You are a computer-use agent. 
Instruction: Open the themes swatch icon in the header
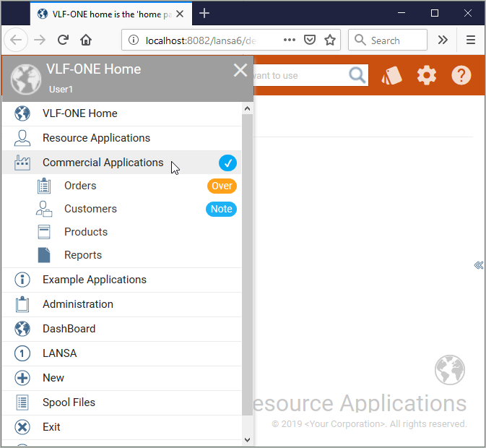(391, 76)
